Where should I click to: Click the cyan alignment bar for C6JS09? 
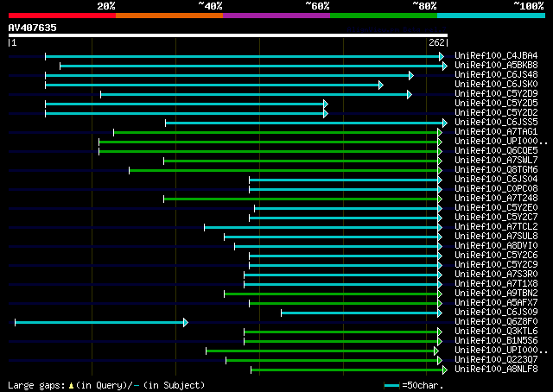(x=361, y=313)
